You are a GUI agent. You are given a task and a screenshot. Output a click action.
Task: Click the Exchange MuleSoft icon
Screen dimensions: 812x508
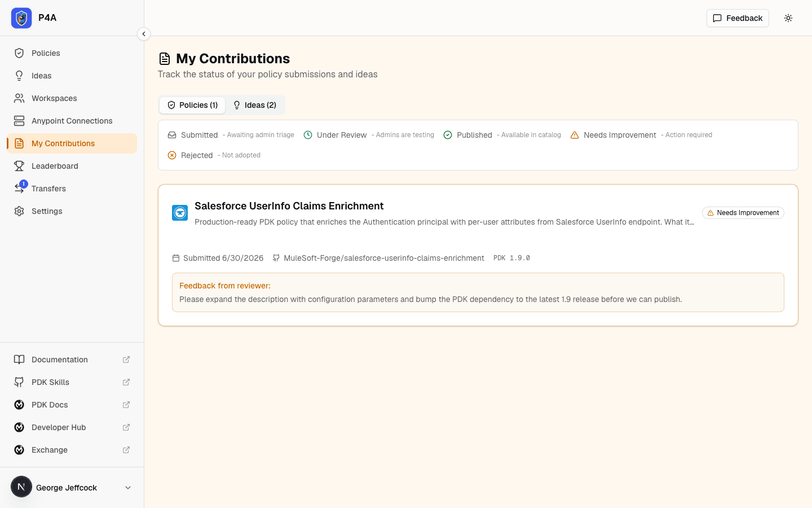tap(19, 450)
